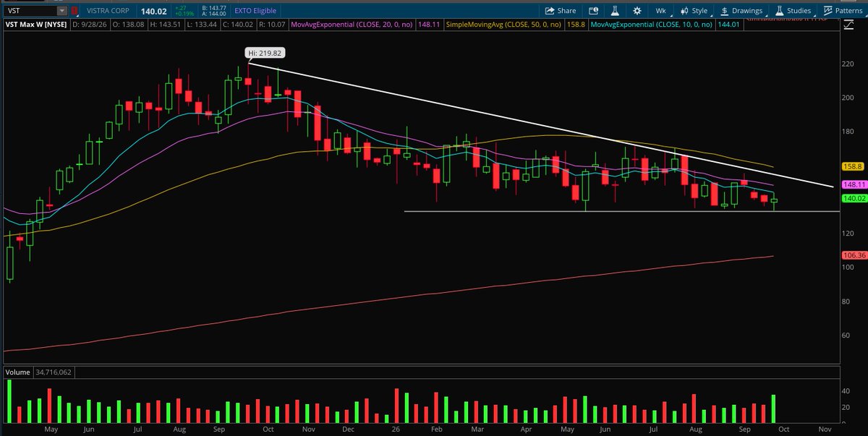Viewport: 868px width, 436px height.
Task: Click the volume value 34,716,062
Action: click(x=52, y=372)
